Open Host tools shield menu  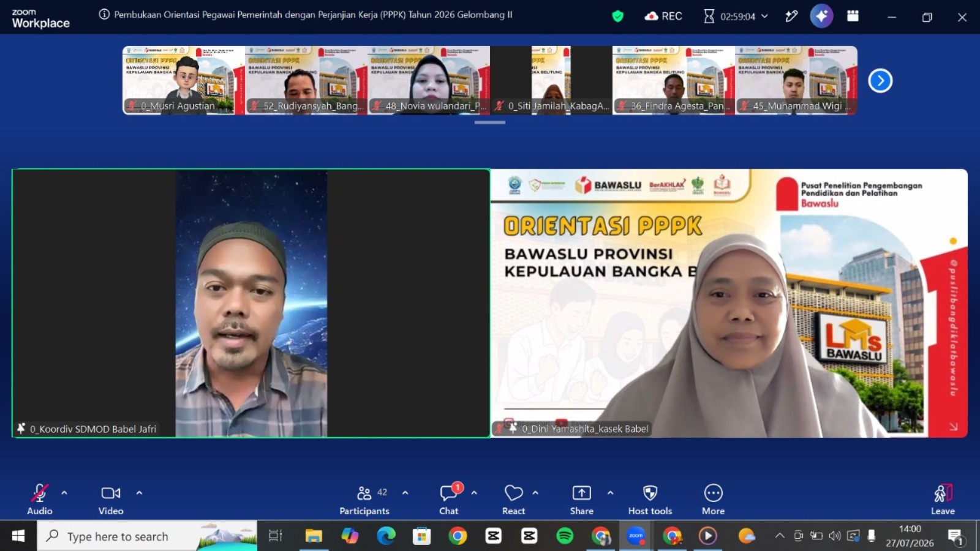650,500
